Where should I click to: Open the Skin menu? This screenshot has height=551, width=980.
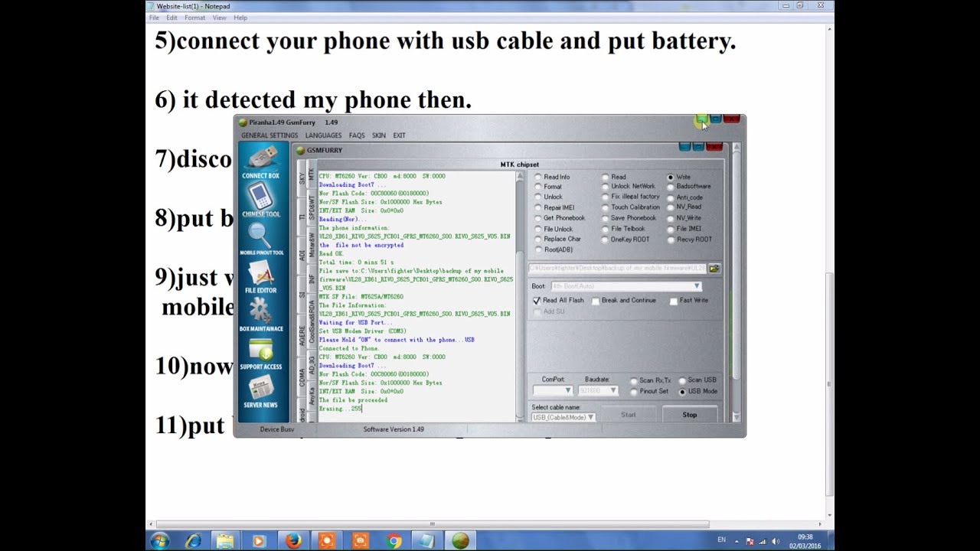point(379,135)
